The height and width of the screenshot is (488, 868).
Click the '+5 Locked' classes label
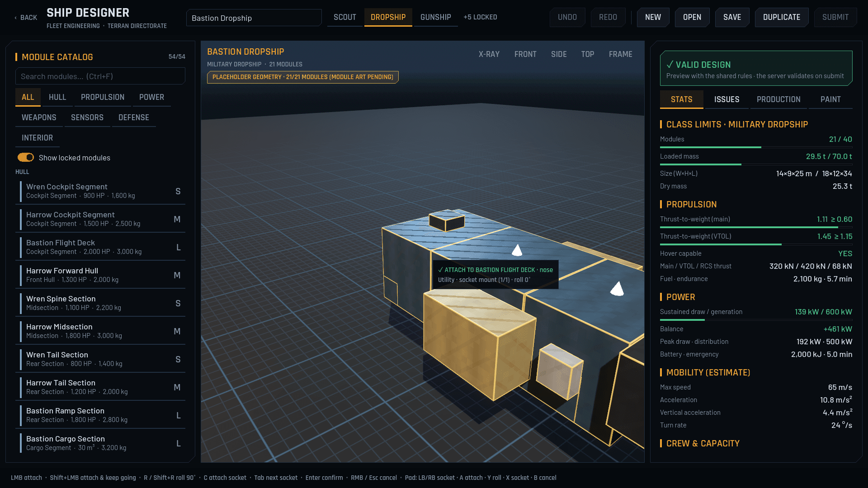(x=480, y=17)
